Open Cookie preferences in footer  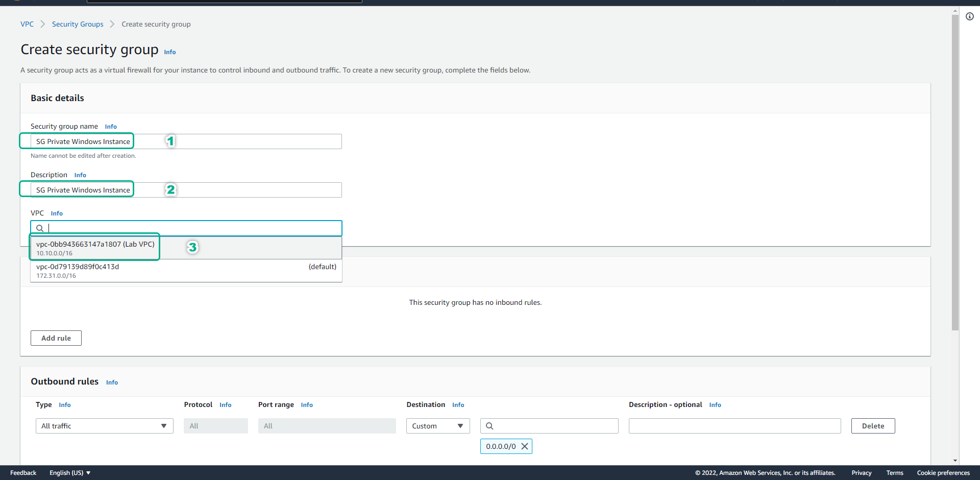pyautogui.click(x=943, y=473)
